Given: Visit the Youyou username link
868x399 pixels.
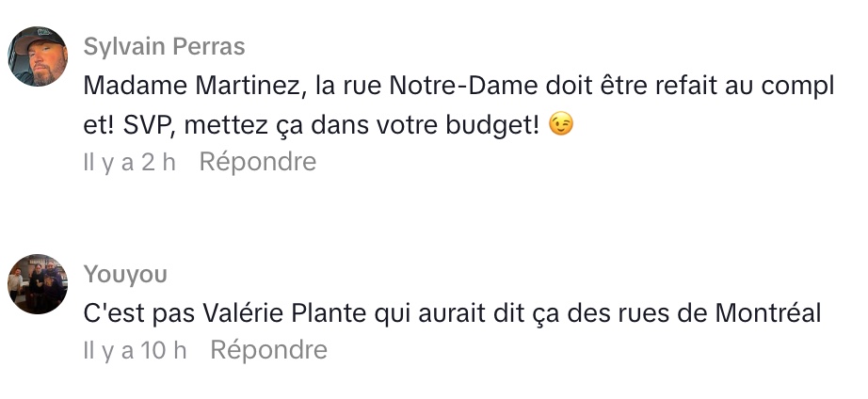Looking at the screenshot, I should (125, 274).
